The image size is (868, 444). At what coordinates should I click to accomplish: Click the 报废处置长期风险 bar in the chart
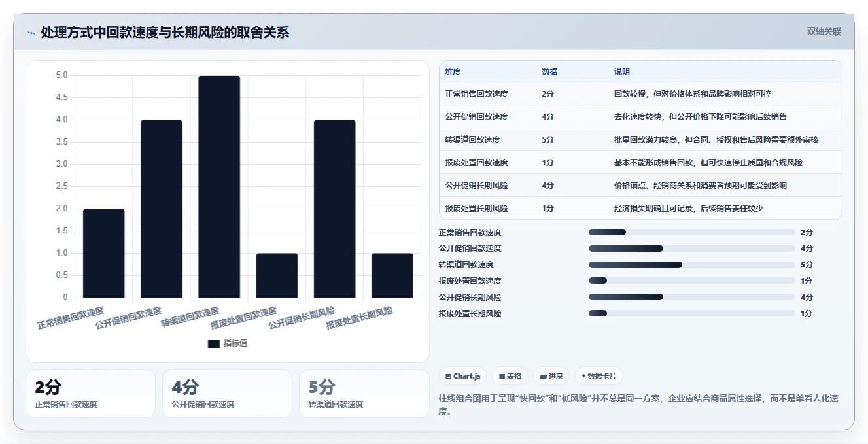[x=392, y=275]
